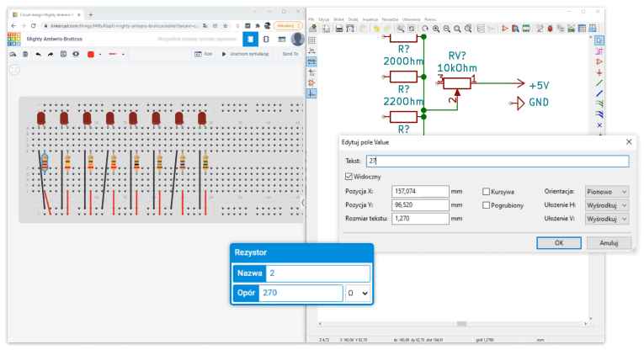Open the Tinkercad notes tool

coord(63,54)
